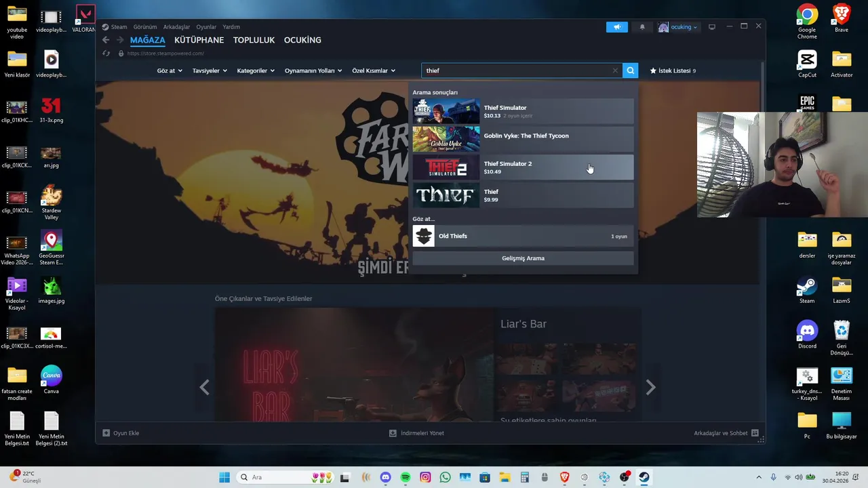Image resolution: width=868 pixels, height=488 pixels.
Task: Expand the Kategoriler dropdown
Action: coord(256,70)
